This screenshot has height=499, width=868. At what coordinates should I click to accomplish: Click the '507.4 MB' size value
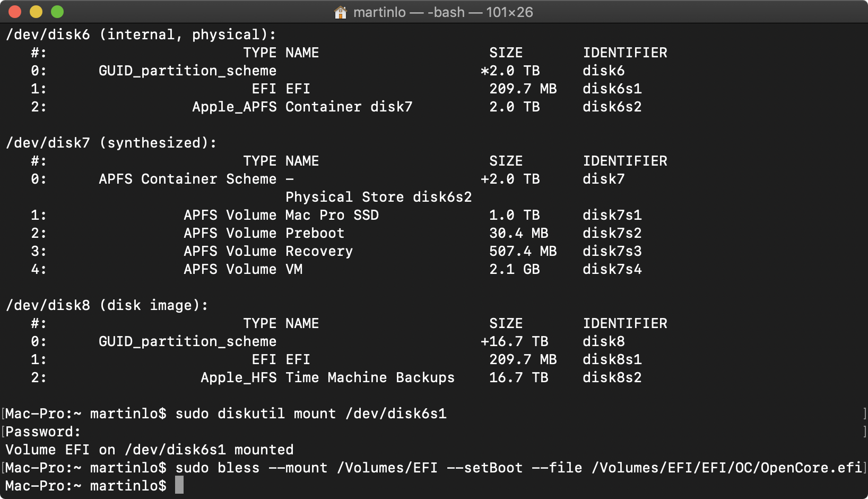coord(523,251)
